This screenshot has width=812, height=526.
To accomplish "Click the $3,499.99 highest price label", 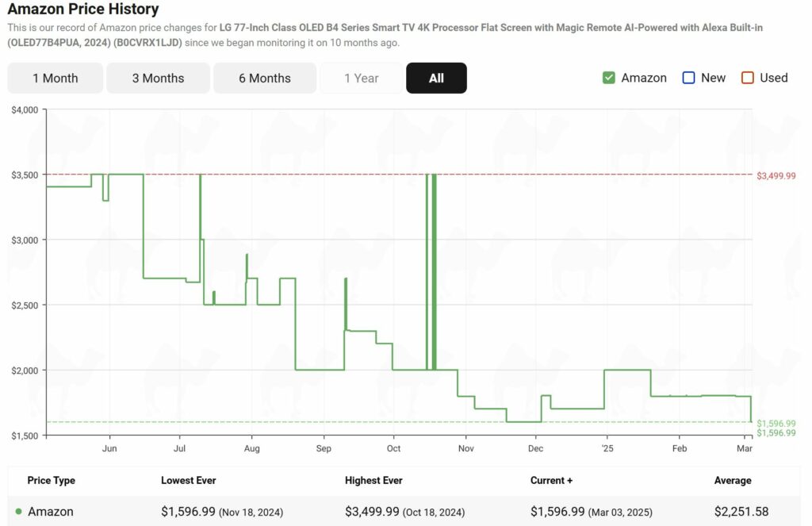I will 776,175.
